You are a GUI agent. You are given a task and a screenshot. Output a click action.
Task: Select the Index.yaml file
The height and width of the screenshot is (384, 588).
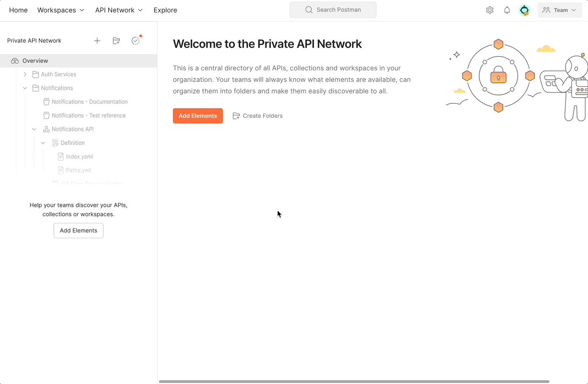click(x=79, y=156)
